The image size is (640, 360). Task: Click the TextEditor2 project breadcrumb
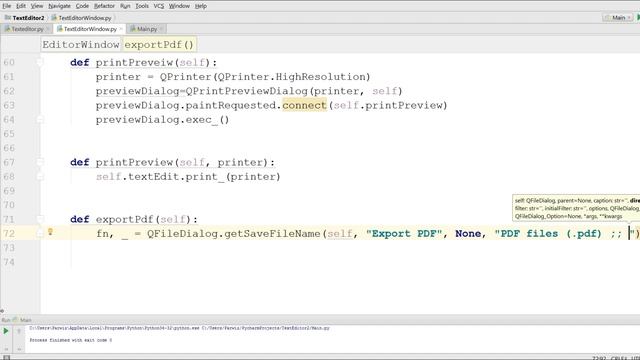[x=24, y=18]
